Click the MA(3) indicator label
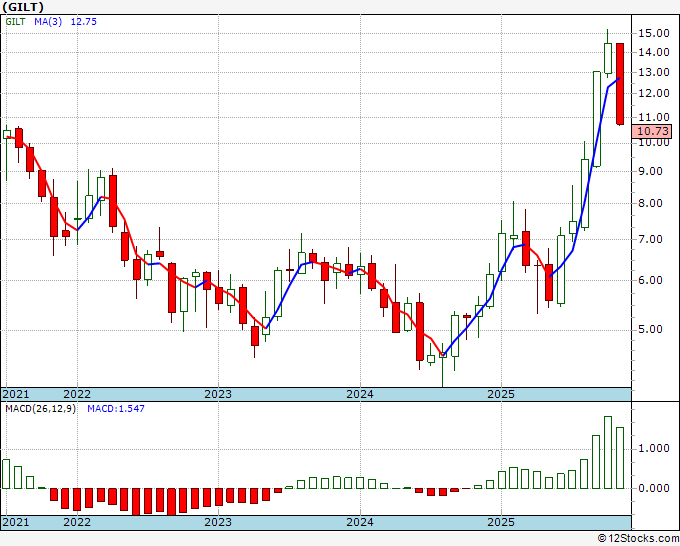680x546 pixels. [48, 22]
